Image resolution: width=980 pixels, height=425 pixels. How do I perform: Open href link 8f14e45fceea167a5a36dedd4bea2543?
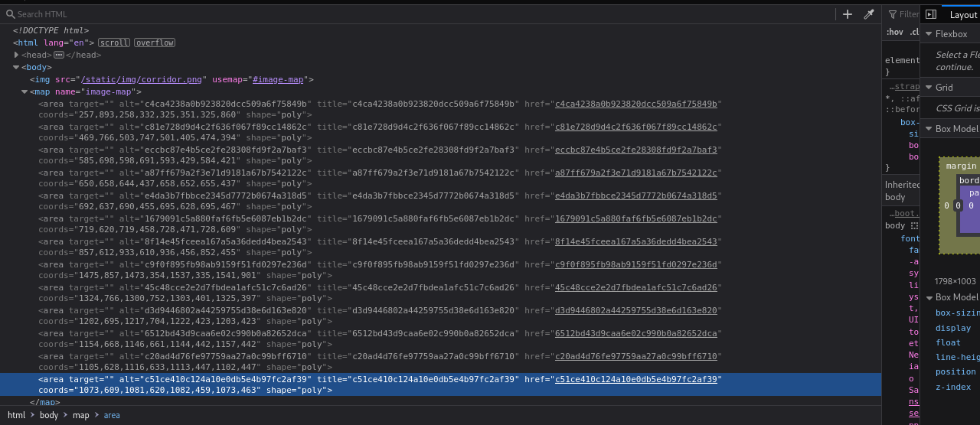pos(636,241)
